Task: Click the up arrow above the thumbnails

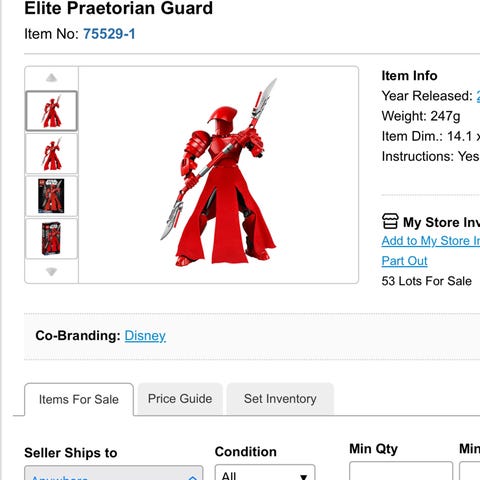Action: 51,78
